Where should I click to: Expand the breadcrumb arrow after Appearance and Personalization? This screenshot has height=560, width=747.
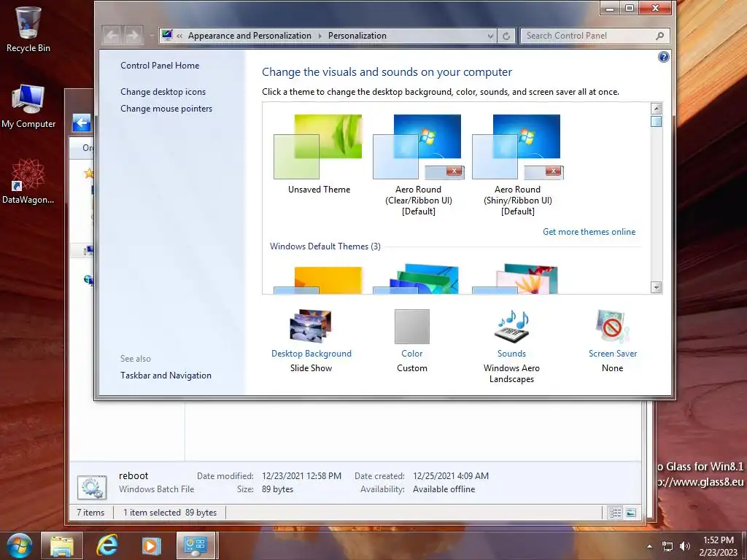(x=320, y=36)
